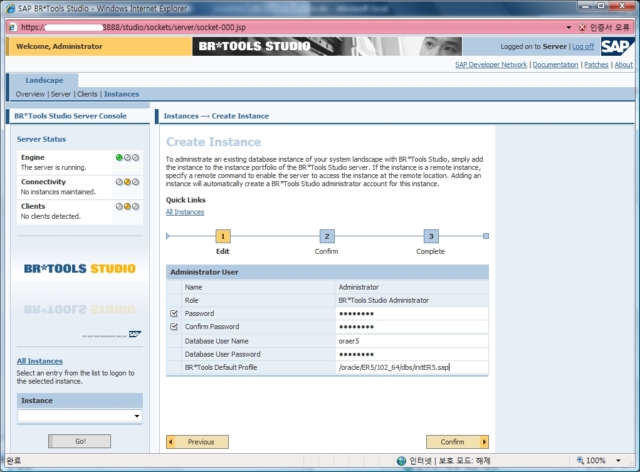The width and height of the screenshot is (640, 472).
Task: Click the Log off link
Action: [x=583, y=47]
